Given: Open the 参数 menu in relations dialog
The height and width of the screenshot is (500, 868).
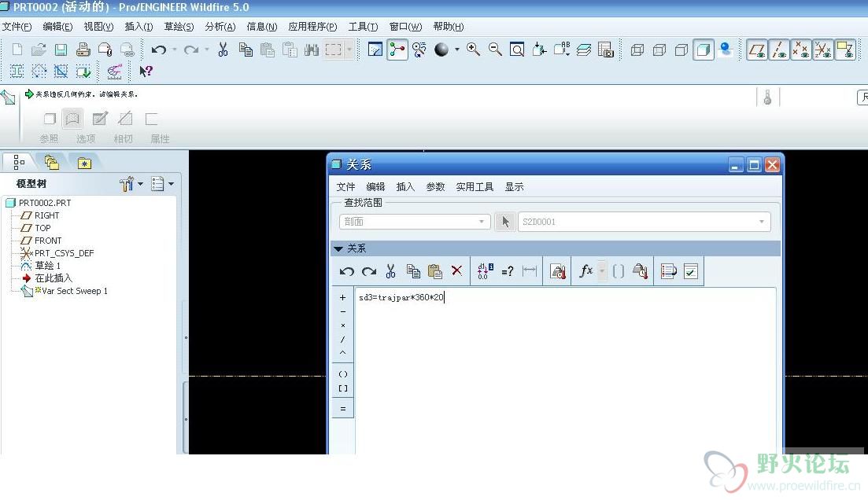Looking at the screenshot, I should tap(435, 187).
